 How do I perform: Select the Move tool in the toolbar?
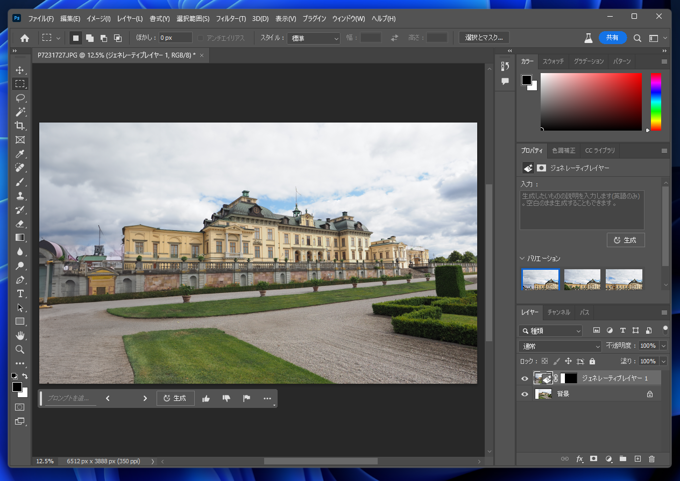coord(20,70)
